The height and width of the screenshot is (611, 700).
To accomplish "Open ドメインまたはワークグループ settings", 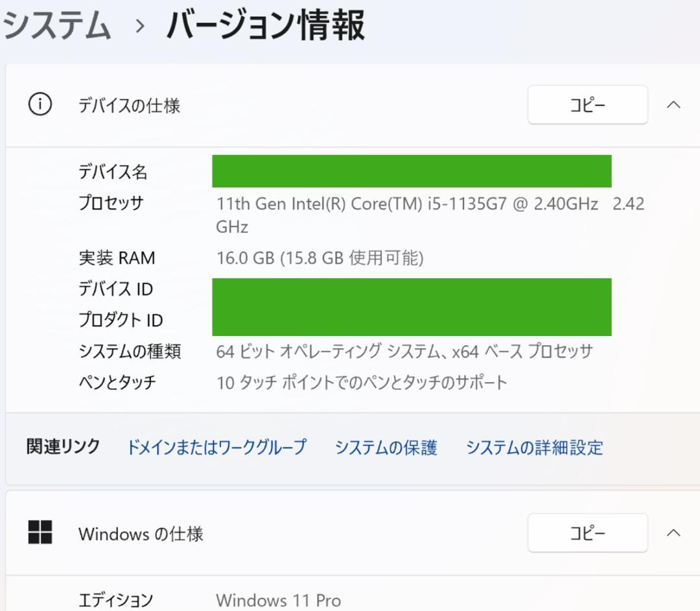I will [x=217, y=448].
